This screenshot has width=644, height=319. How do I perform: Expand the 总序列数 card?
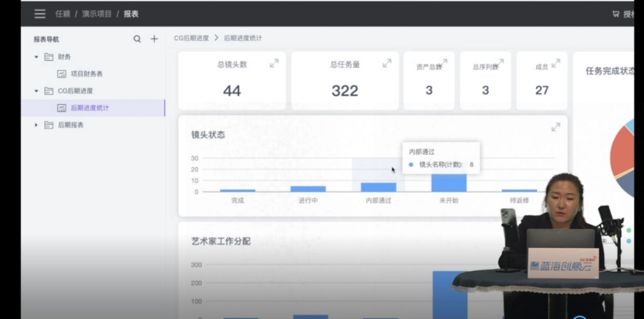coord(500,63)
